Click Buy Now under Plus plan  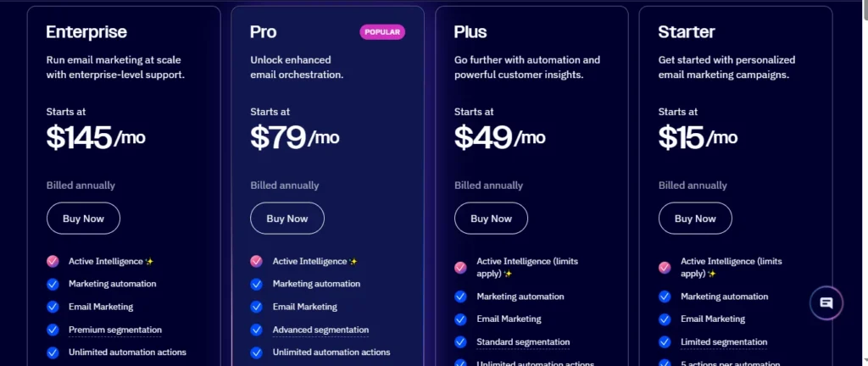pyautogui.click(x=491, y=219)
